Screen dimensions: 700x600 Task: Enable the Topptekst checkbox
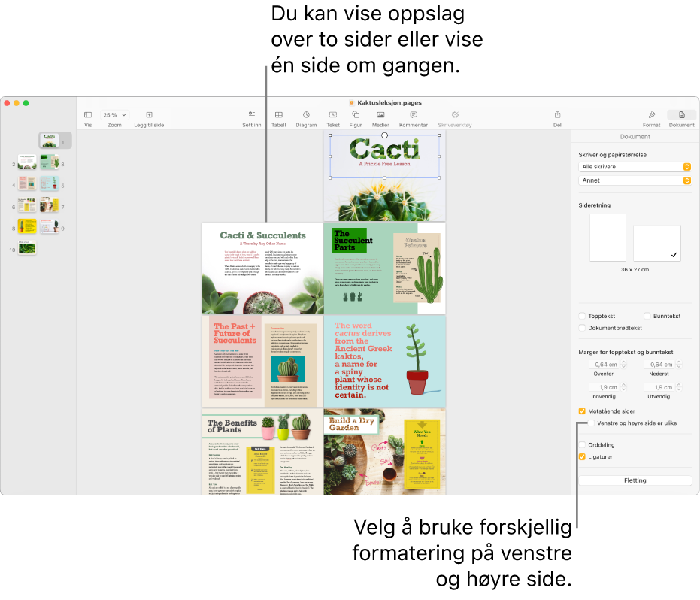point(582,316)
